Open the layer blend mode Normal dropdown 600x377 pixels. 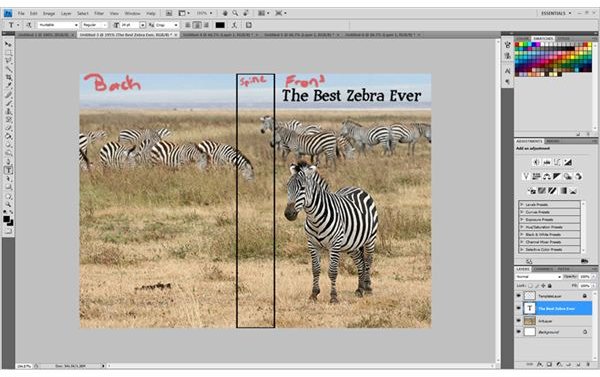(538, 276)
